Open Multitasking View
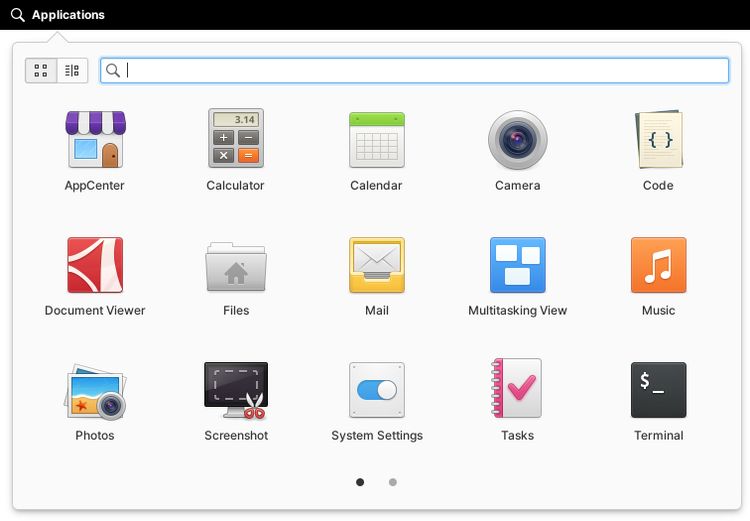The width and height of the screenshot is (750, 521). (x=518, y=265)
